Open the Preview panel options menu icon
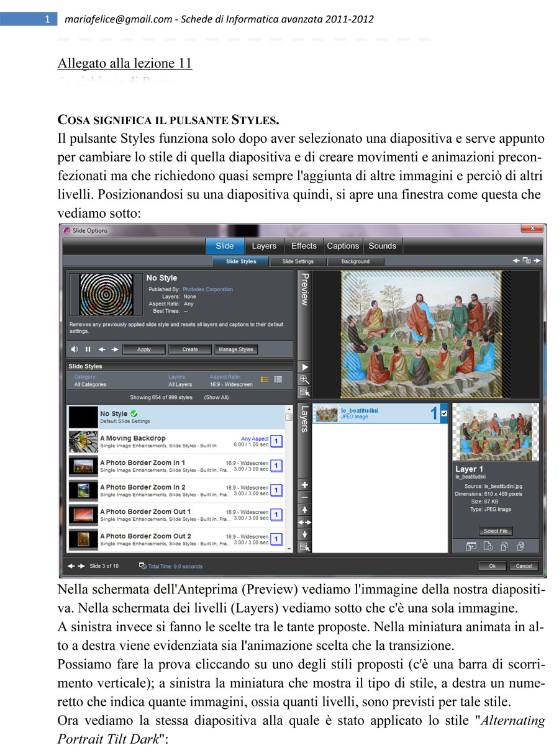 click(x=304, y=392)
